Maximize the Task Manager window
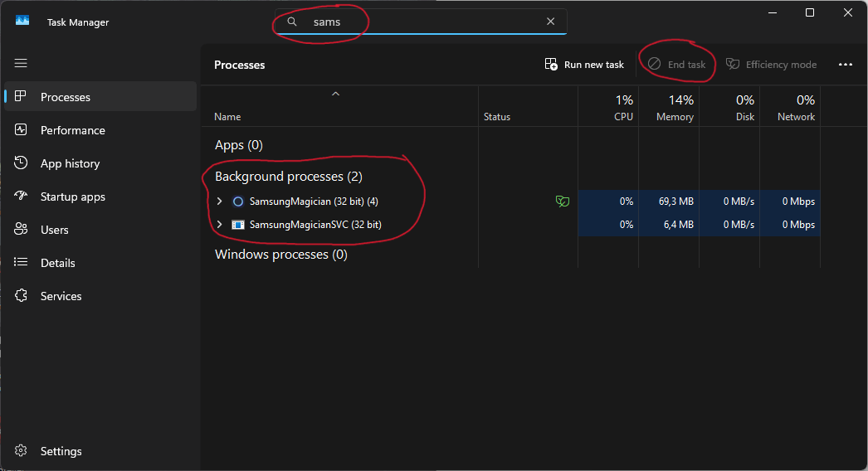 pyautogui.click(x=810, y=12)
